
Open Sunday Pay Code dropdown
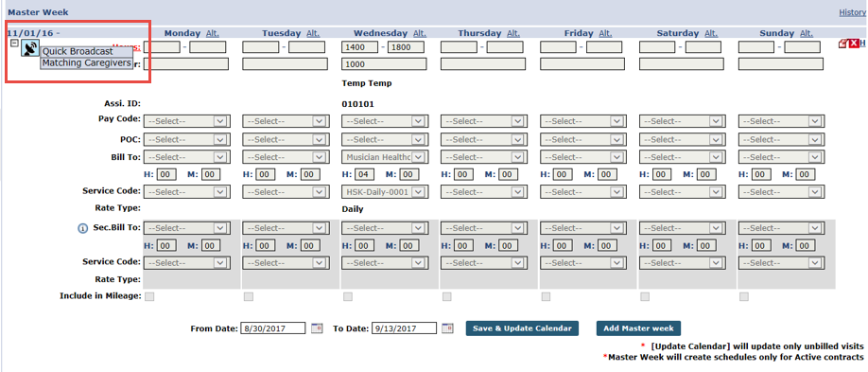781,121
